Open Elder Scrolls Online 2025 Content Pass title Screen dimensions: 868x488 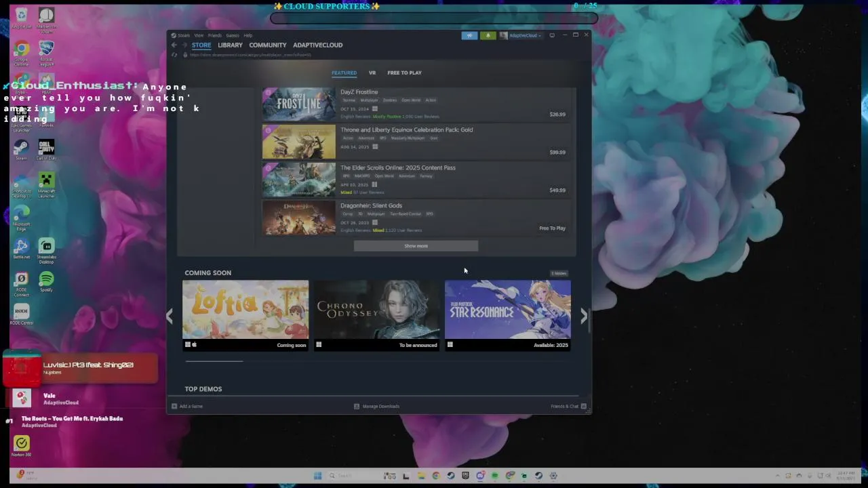pos(398,167)
